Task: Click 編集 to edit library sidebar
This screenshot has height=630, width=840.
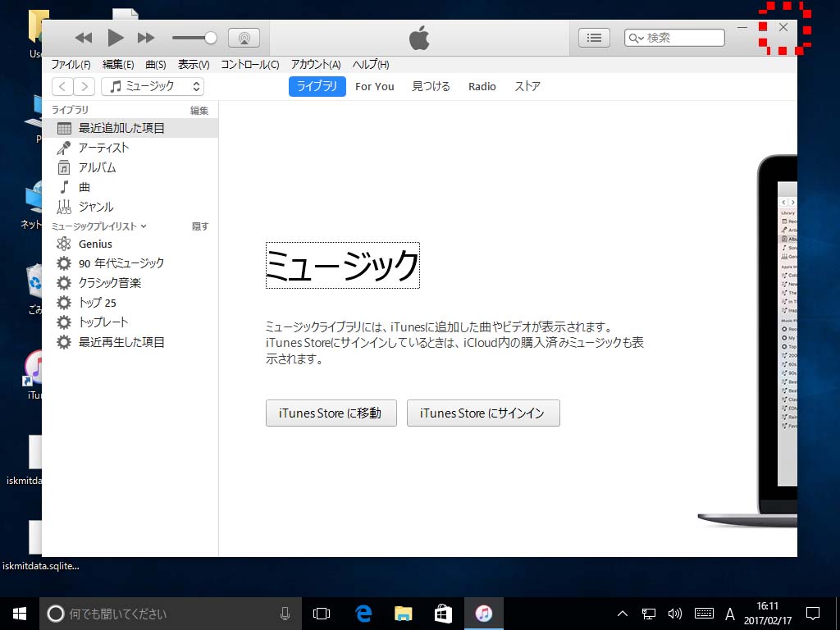Action: [x=199, y=110]
